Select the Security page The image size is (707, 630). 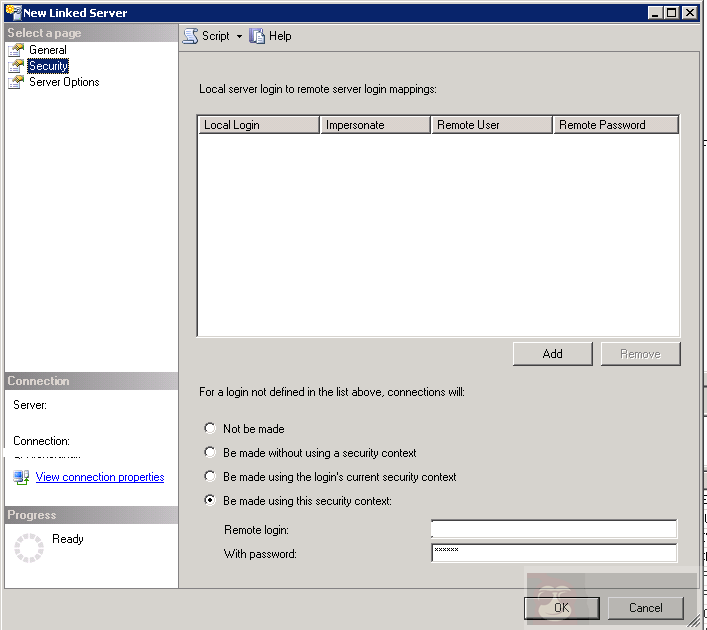(48, 66)
